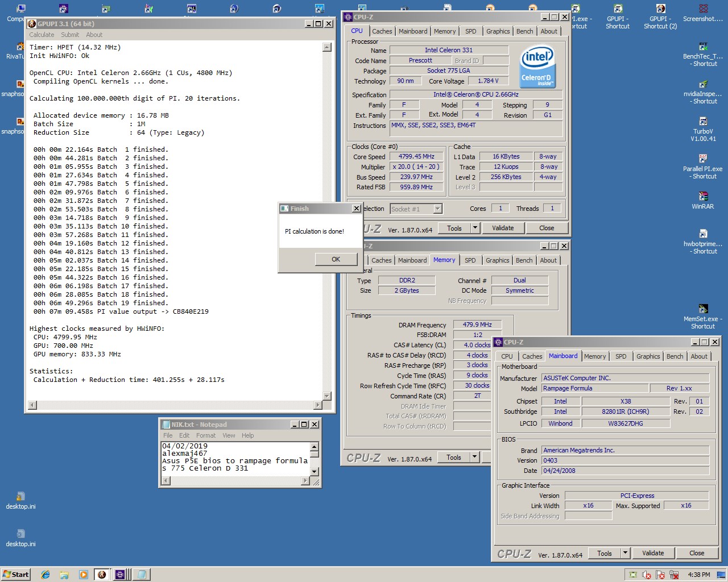
Task: Click the taskbar clock showing 4:38 PM
Action: point(698,575)
